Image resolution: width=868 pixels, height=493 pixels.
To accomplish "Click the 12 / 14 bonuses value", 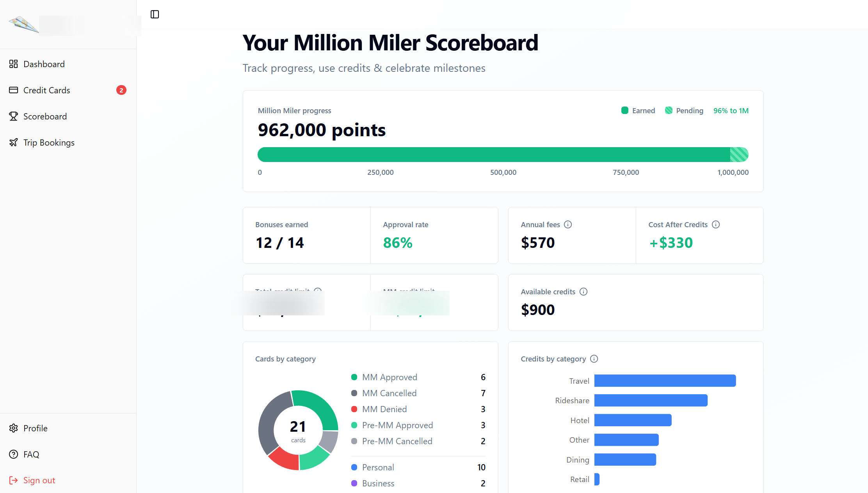I will coord(279,243).
